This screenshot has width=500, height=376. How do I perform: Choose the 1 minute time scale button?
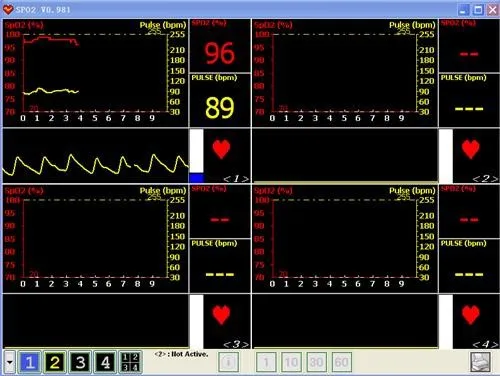pyautogui.click(x=266, y=362)
